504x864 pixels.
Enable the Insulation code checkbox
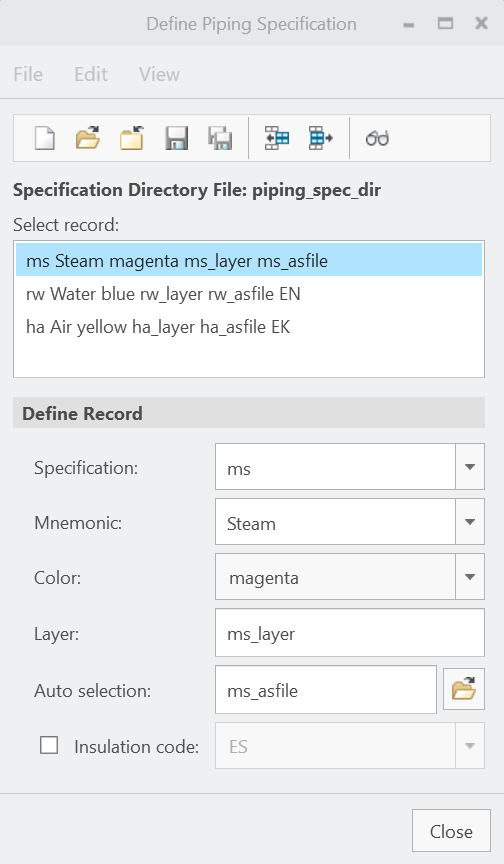tap(49, 746)
